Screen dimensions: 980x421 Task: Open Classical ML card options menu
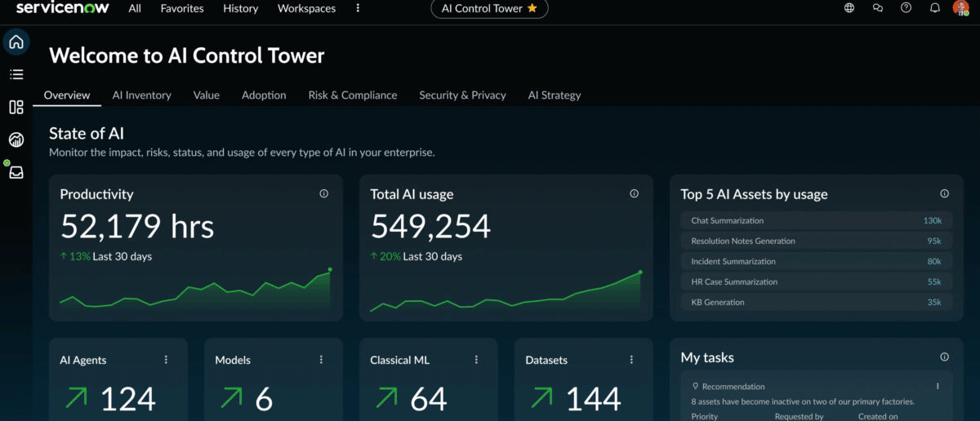click(477, 360)
